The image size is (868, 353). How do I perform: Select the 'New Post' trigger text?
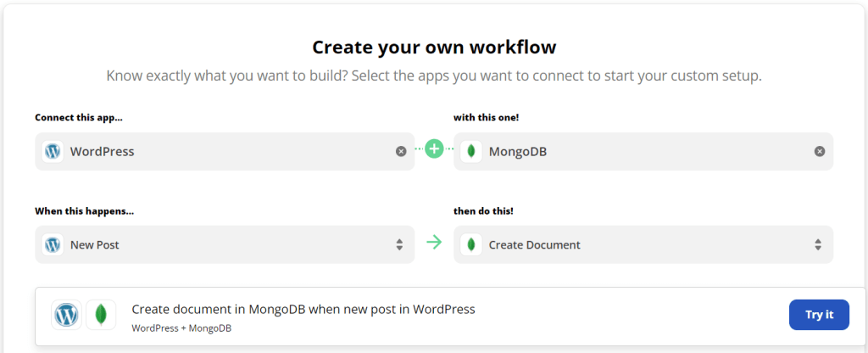tap(95, 244)
